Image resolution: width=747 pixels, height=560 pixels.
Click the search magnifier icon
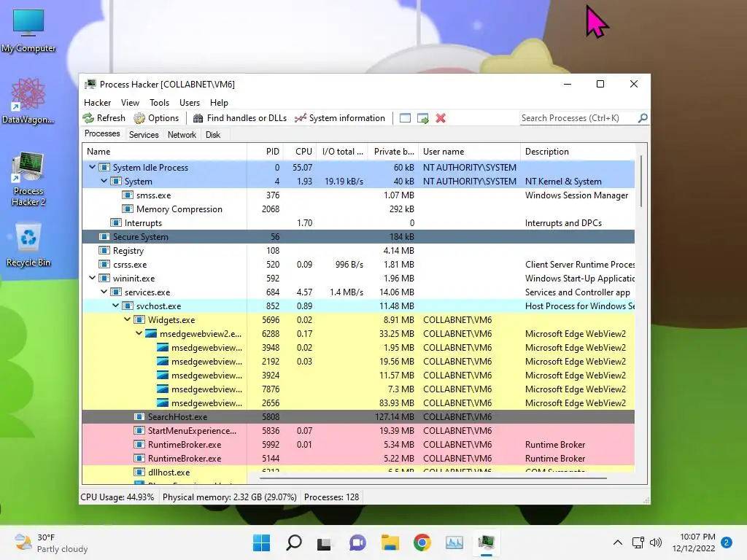pyautogui.click(x=643, y=117)
